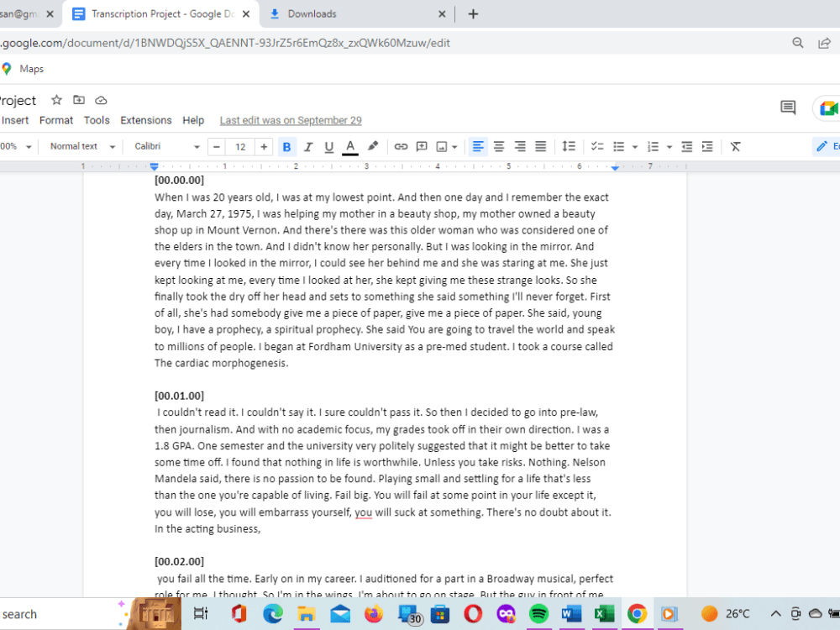Toggle bold formatting off
Screen dimensions: 840x630
(x=286, y=147)
